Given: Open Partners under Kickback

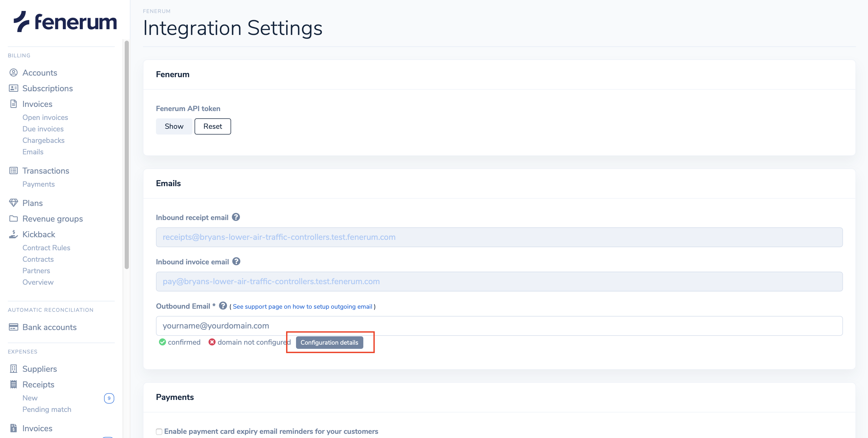Looking at the screenshot, I should [36, 271].
